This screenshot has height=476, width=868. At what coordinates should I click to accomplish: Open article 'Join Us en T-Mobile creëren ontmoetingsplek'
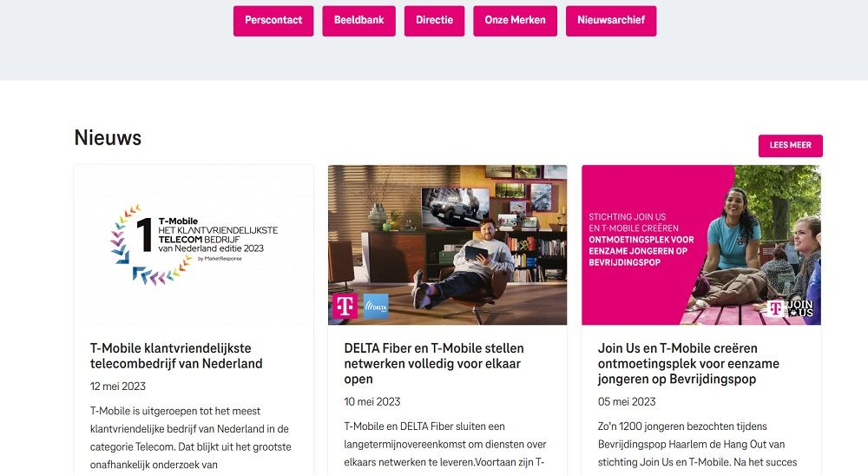688,363
